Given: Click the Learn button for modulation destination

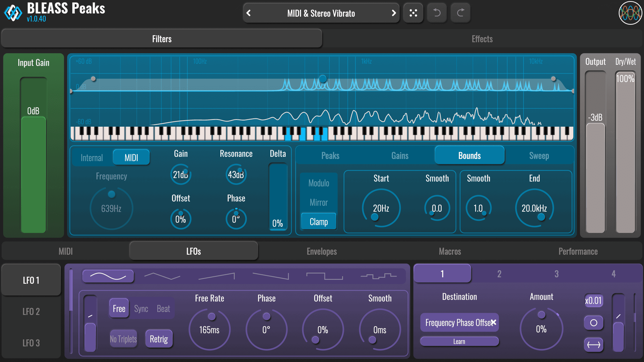Looking at the screenshot, I should pos(459,341).
